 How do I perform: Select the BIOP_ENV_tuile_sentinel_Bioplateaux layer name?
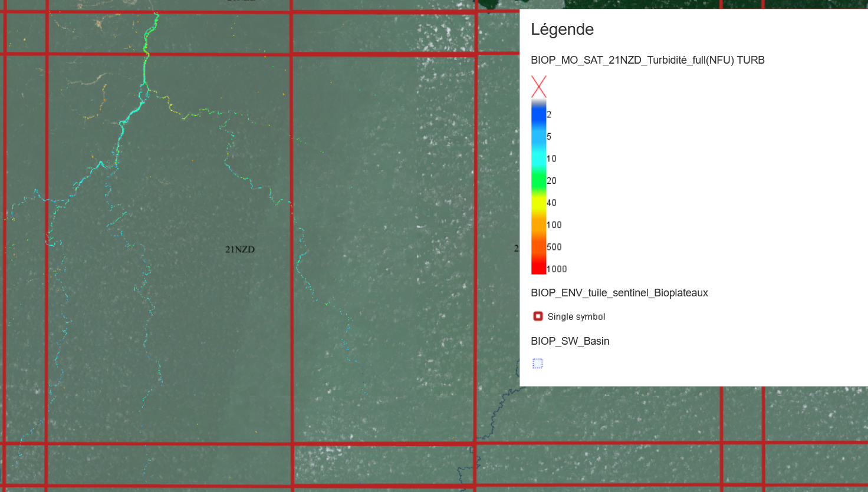tap(619, 293)
